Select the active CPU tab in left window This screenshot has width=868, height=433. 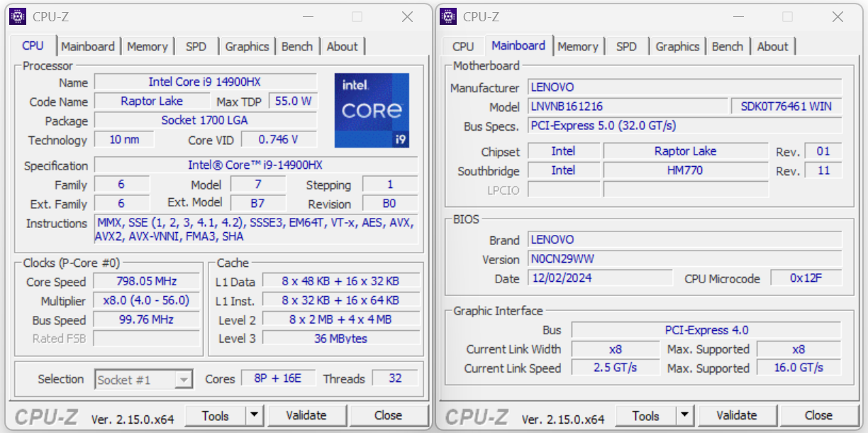[x=33, y=45]
